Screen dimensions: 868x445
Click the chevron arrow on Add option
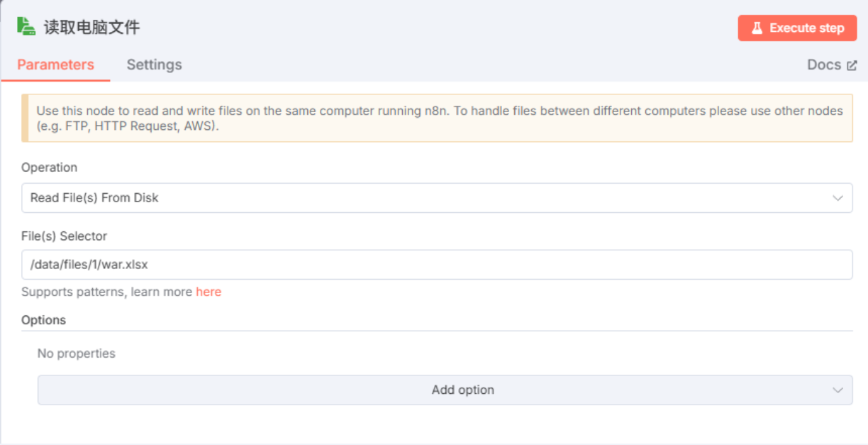point(838,390)
